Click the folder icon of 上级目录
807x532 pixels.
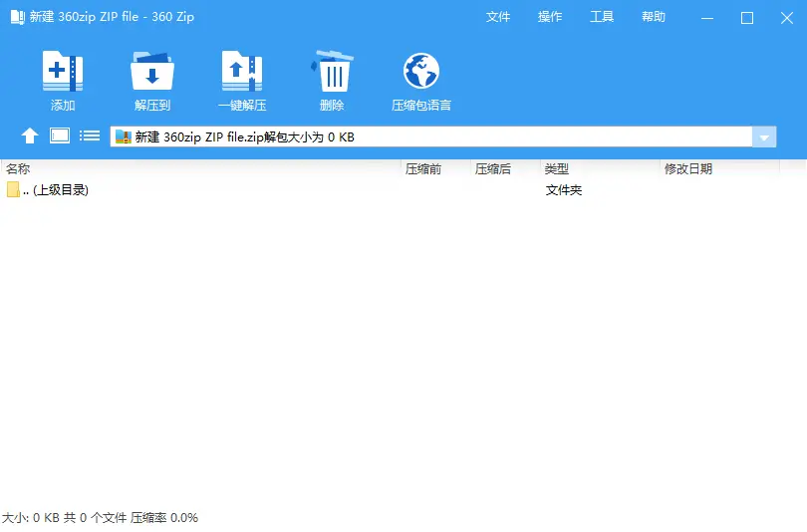[x=13, y=189]
